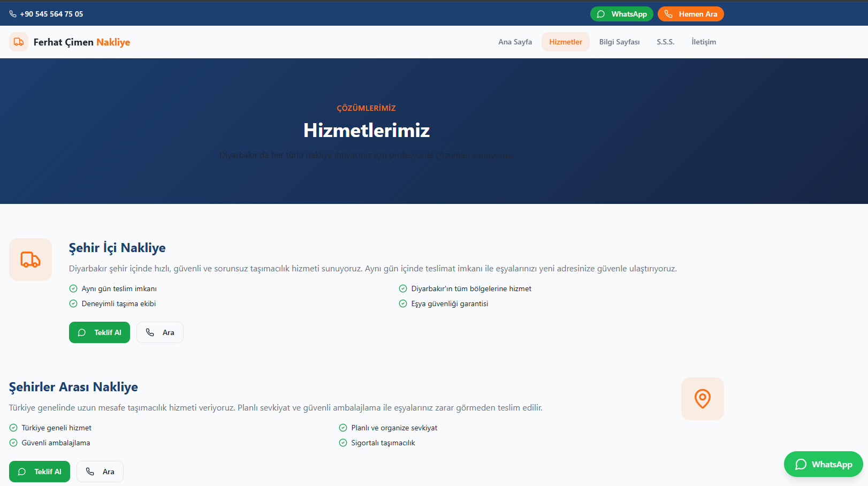Click the checkmark icon beside Türkiye geneli hizmet
Screen dimensions: 868x486
point(13,428)
